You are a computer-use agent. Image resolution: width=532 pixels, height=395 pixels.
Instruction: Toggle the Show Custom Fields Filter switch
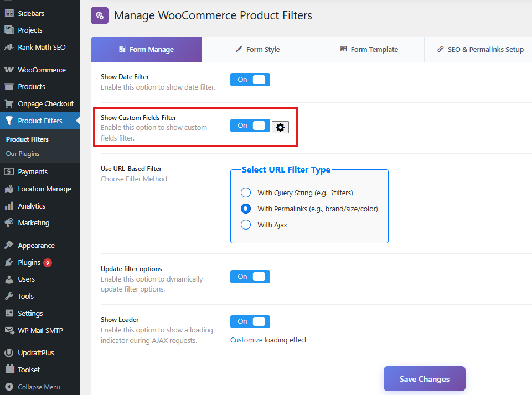[x=250, y=126]
